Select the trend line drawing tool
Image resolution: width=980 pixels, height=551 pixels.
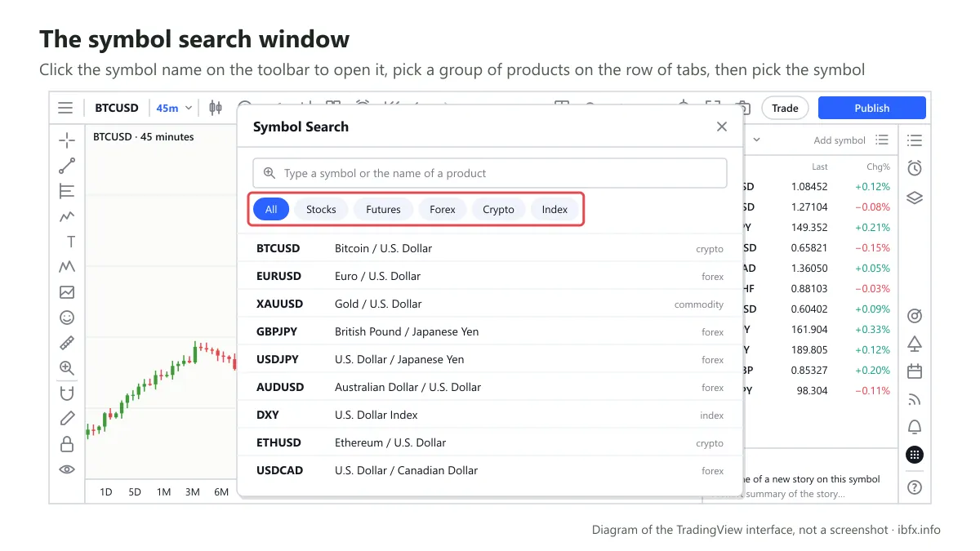click(x=67, y=166)
